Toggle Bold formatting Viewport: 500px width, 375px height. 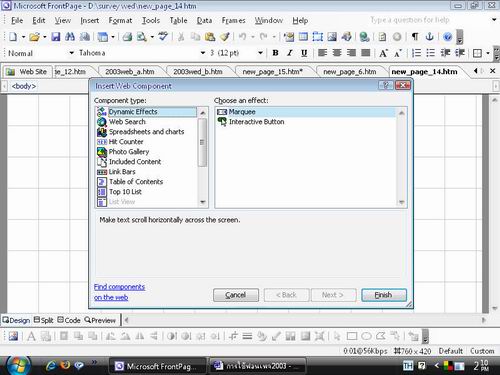click(275, 53)
